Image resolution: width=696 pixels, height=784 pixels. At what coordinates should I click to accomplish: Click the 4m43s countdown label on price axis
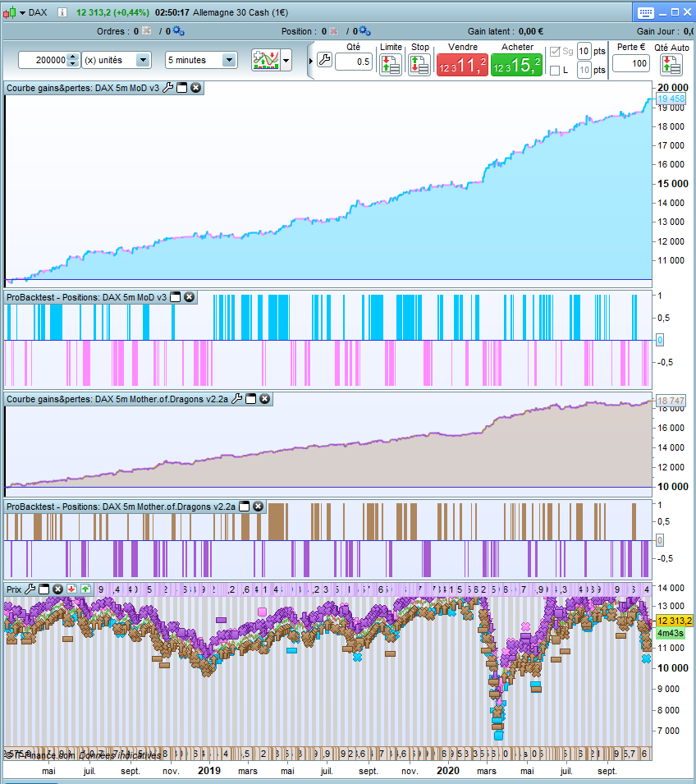pyautogui.click(x=671, y=633)
